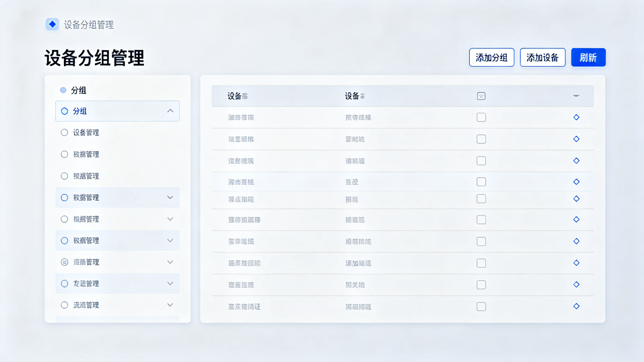Screen dimensions: 644x362
Task: Check the checkbox in the second table row
Action: 481,139
